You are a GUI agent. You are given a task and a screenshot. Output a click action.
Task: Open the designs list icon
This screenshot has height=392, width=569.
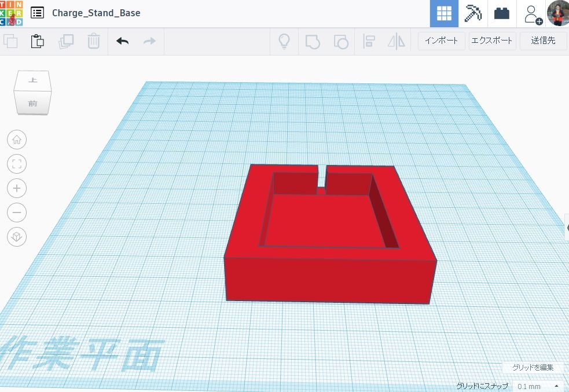point(37,13)
